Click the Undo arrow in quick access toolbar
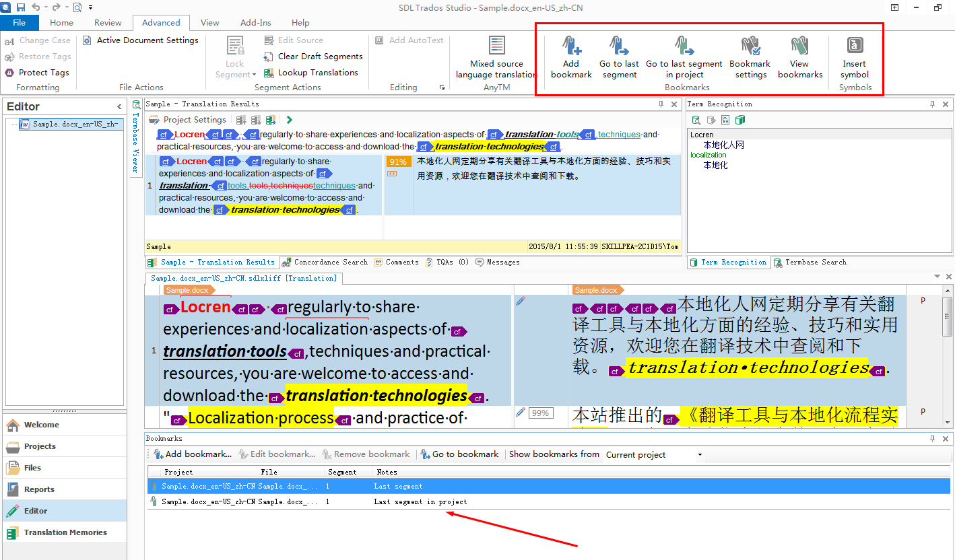 [x=36, y=7]
